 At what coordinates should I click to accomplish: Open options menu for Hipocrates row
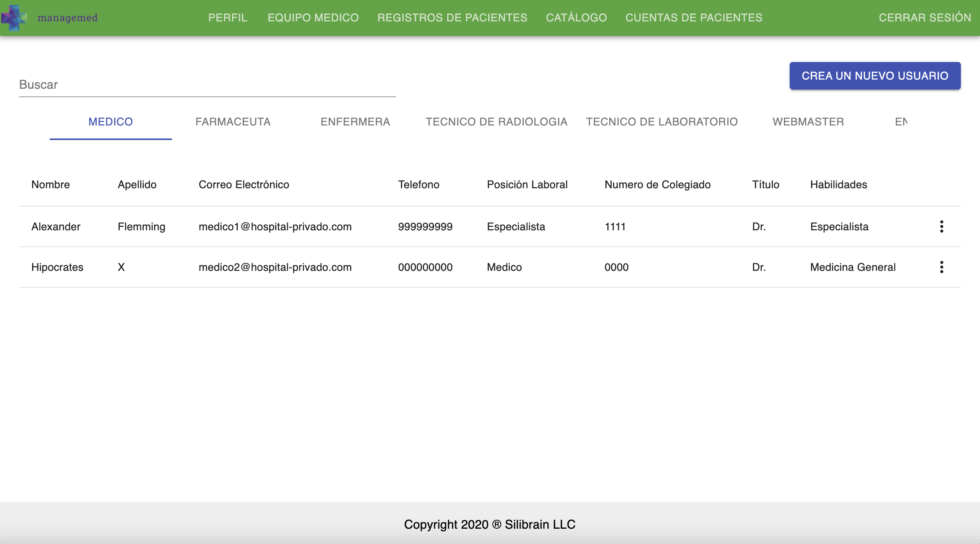[941, 267]
